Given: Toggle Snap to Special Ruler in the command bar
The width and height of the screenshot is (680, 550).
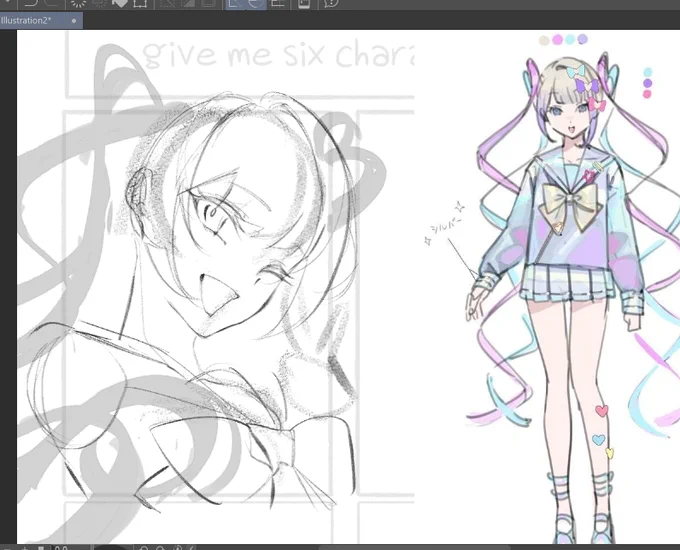Looking at the screenshot, I should tap(256, 4).
